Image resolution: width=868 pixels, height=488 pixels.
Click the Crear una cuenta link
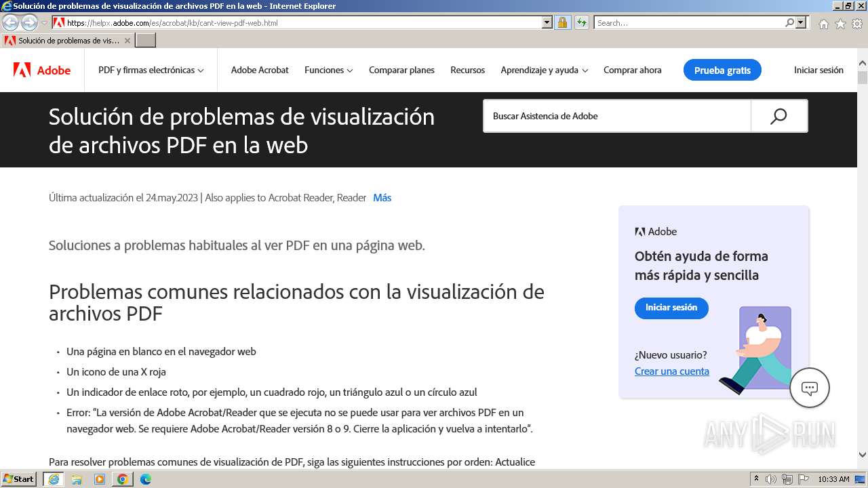coord(672,371)
